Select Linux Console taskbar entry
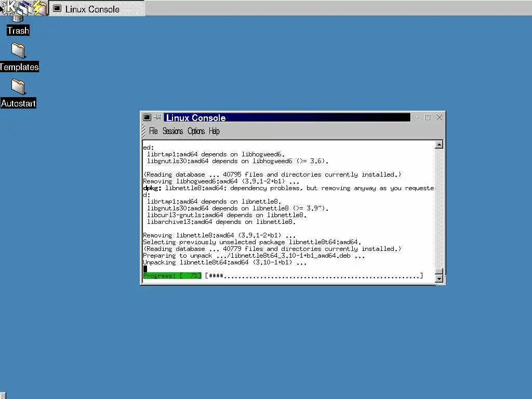 [x=97, y=9]
